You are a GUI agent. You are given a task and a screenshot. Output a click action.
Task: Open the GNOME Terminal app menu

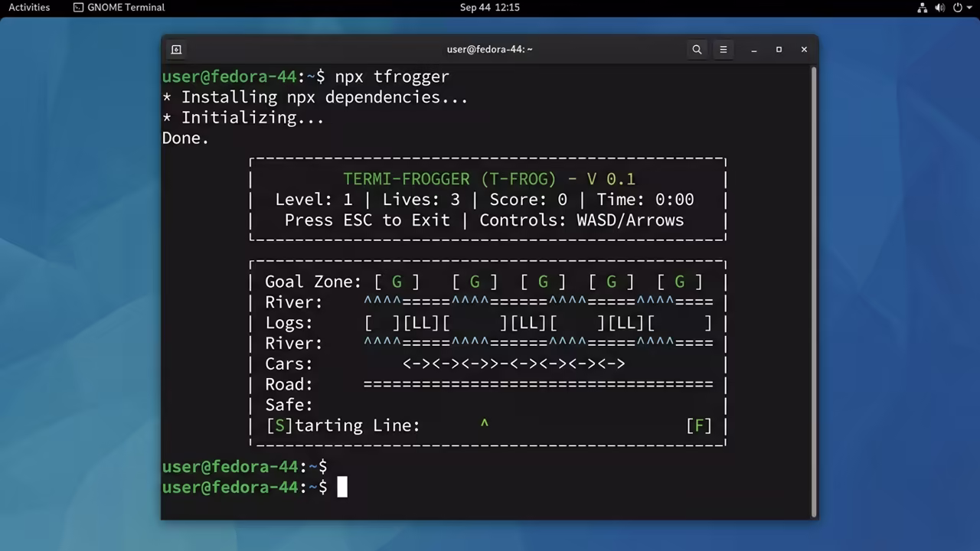pyautogui.click(x=119, y=8)
